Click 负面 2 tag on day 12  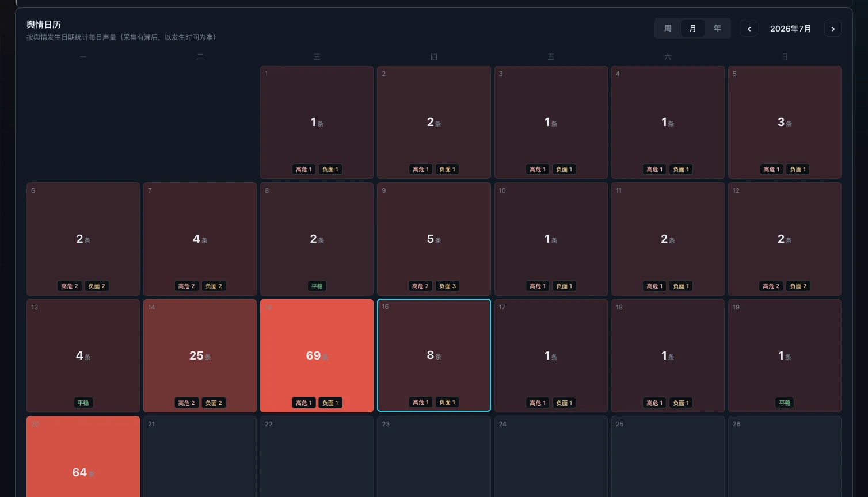(x=798, y=286)
